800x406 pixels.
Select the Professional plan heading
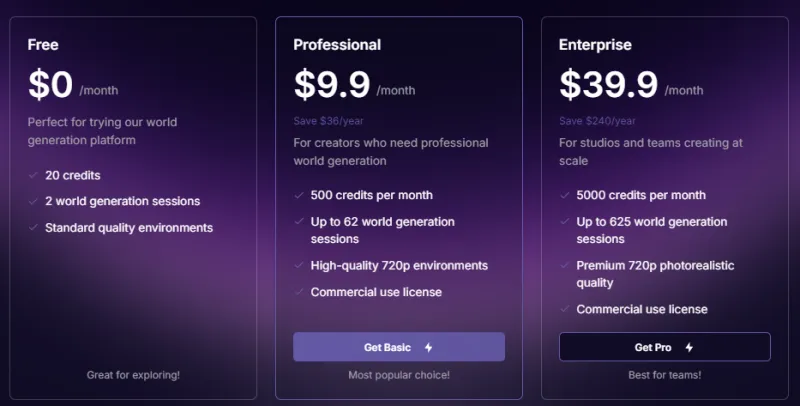337,44
